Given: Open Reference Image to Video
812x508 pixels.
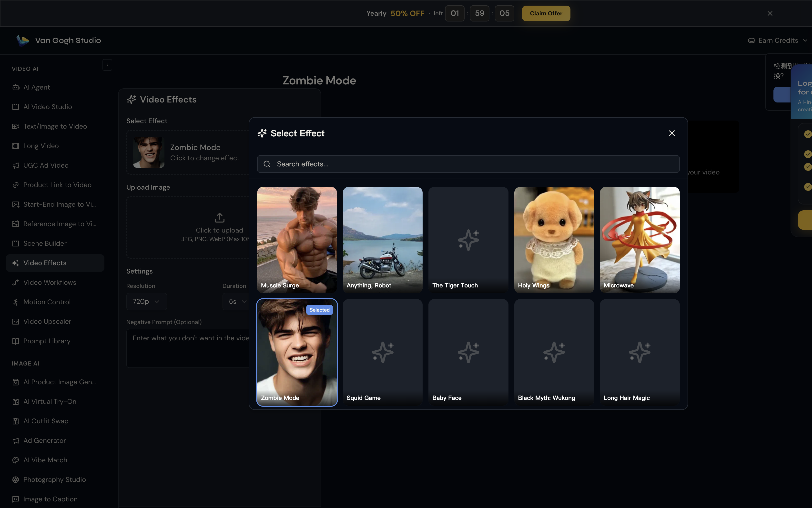Looking at the screenshot, I should pyautogui.click(x=55, y=224).
